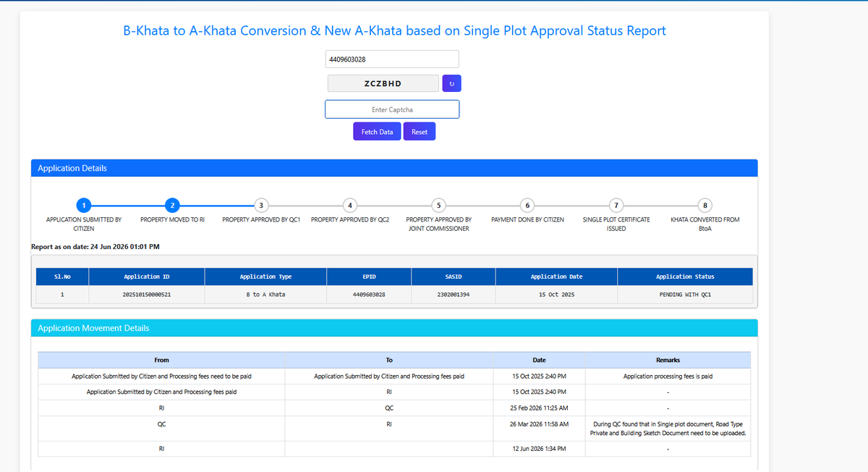Click remark 'Application processing fees is paid'
This screenshot has width=868, height=472.
pos(668,376)
